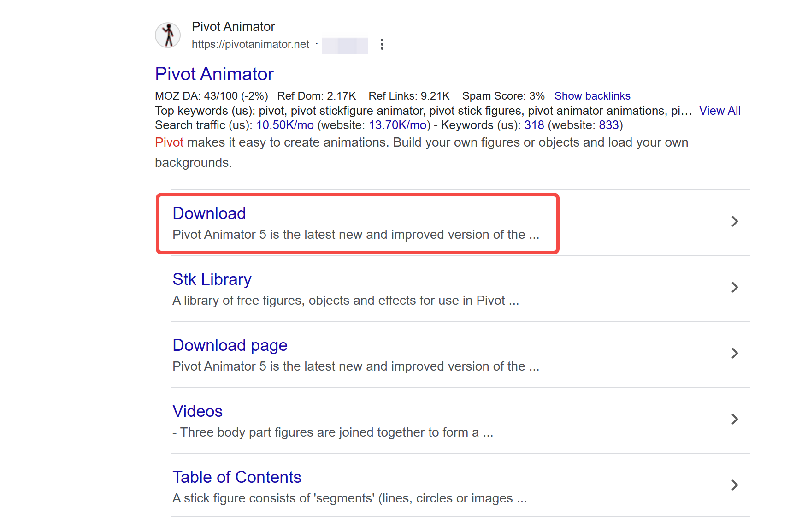Expand the chevron beside Stk Library
Viewport: 802px width, 532px height.
click(x=735, y=288)
